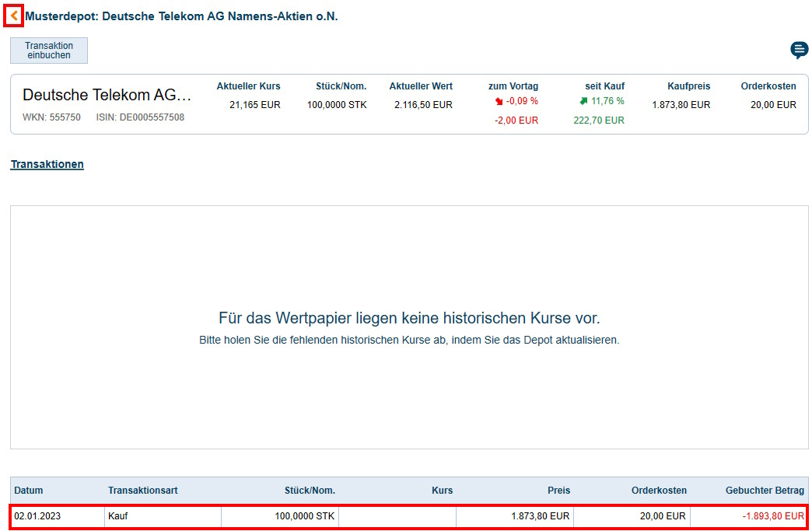Click the Kurs column header
This screenshot has height=531, width=812.
pyautogui.click(x=443, y=491)
